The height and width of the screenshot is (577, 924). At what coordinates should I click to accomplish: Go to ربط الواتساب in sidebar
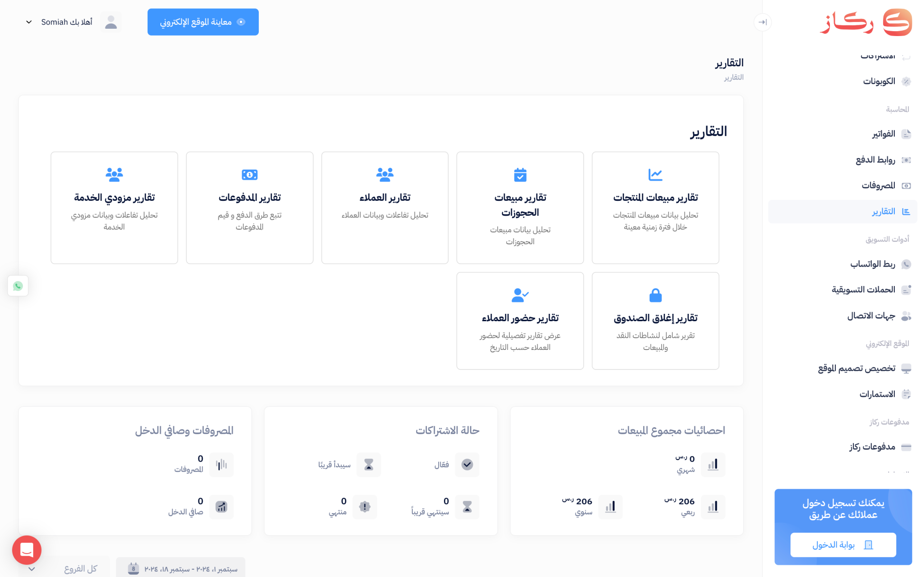[872, 264]
